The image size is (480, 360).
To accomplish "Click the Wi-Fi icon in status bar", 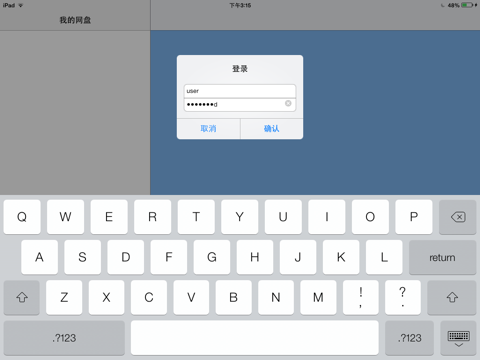I will (21, 5).
